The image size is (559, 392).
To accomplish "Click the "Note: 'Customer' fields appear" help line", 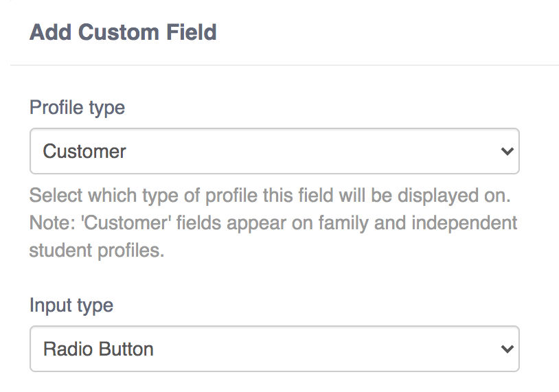I will (x=273, y=223).
